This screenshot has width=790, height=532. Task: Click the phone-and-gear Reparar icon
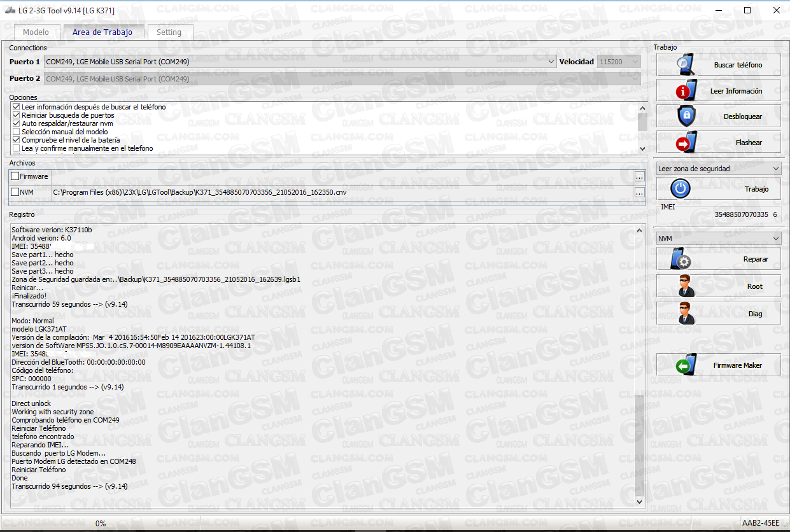point(681,258)
